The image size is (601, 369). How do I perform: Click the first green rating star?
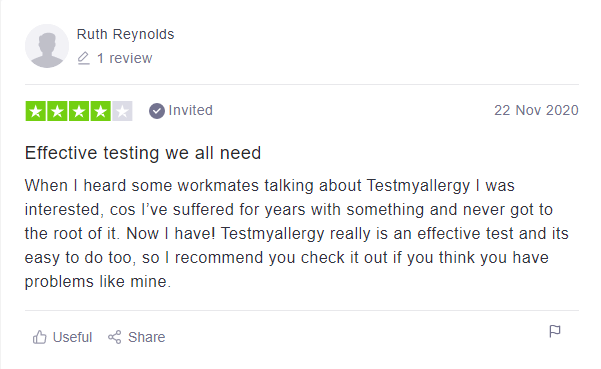[36, 111]
